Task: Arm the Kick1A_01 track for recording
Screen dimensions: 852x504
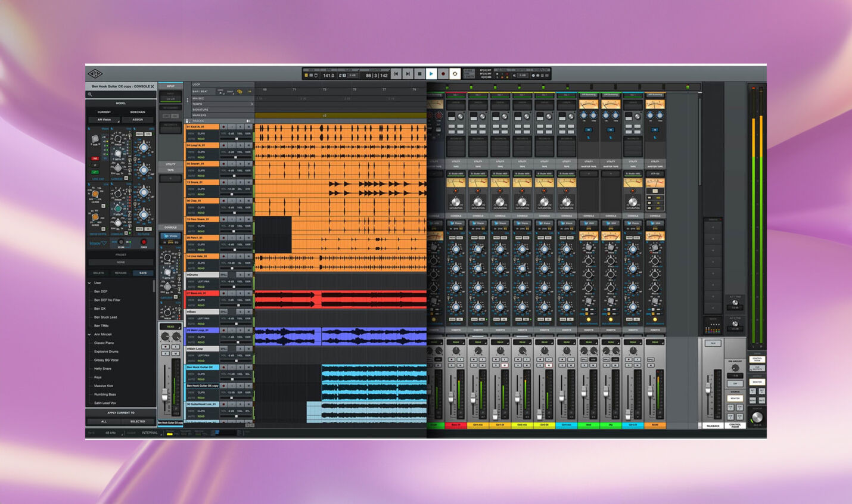Action: coord(224,127)
